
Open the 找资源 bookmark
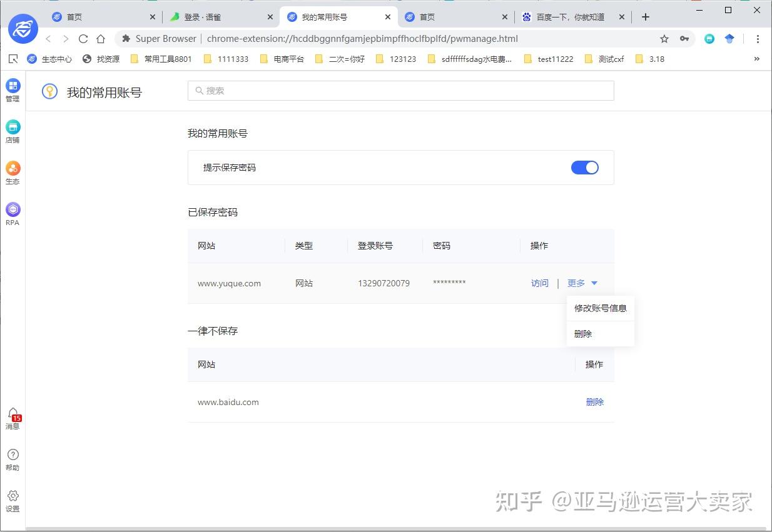click(101, 59)
